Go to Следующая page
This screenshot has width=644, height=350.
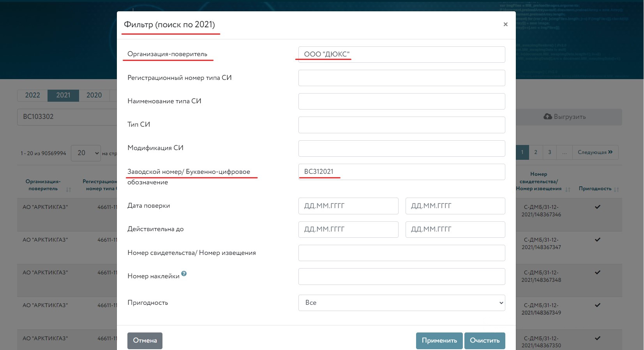[x=595, y=152]
